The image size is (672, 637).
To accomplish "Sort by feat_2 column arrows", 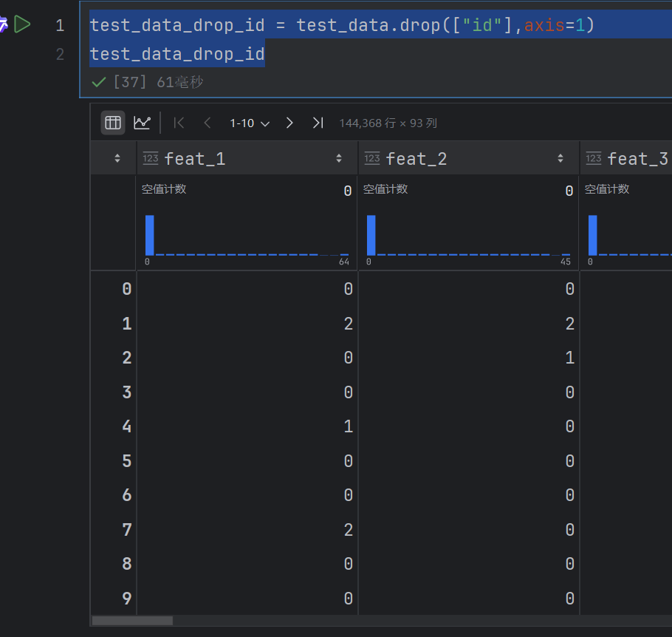I will (560, 158).
